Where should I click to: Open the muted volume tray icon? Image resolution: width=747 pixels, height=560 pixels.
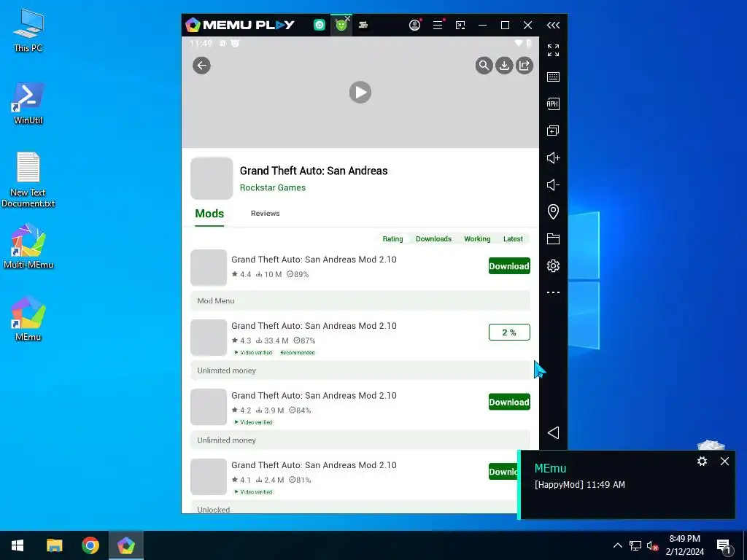coord(653,545)
